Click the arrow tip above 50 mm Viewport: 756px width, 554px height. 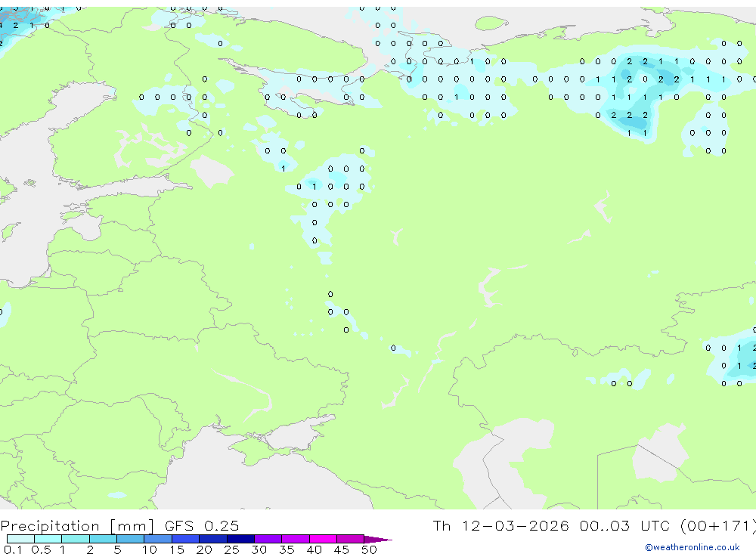click(378, 539)
